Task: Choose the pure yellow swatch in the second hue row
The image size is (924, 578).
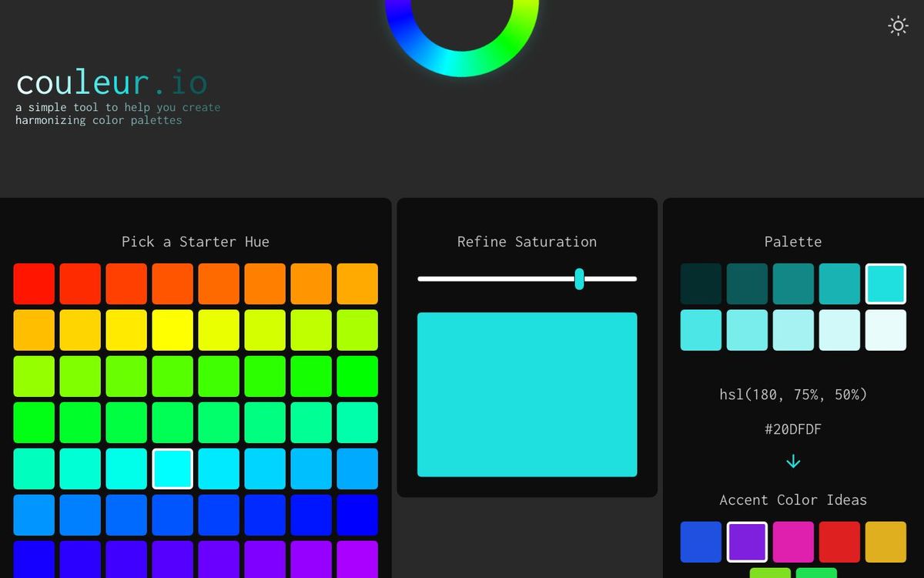Action: (172, 330)
